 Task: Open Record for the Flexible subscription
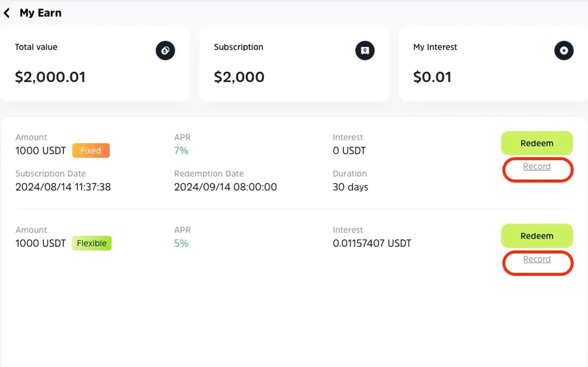(537, 260)
